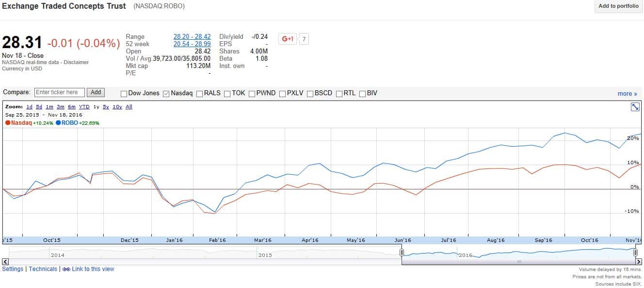Viewport: 644px width, 288px height.
Task: Toggle the PWND checkbox
Action: point(252,93)
